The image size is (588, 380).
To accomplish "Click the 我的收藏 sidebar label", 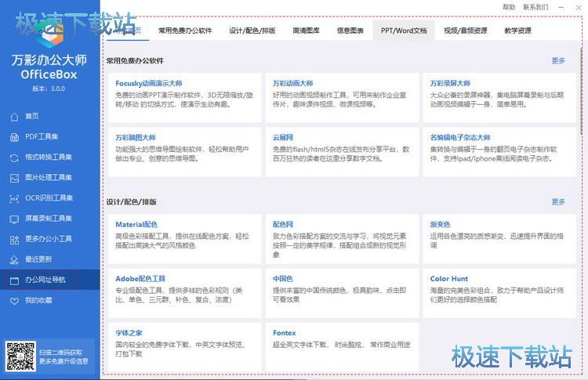I will click(x=38, y=300).
